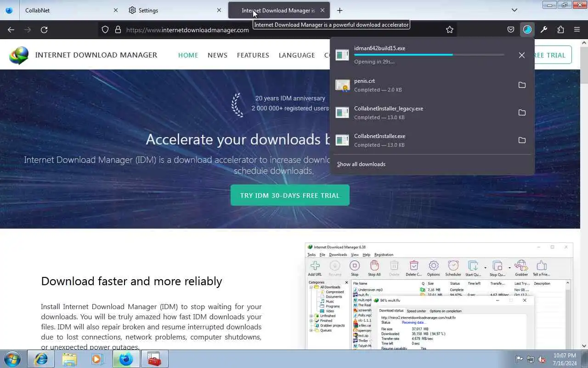Screen dimensions: 588x368
Task: Click the Firefox taskbar icon
Action: click(126, 359)
